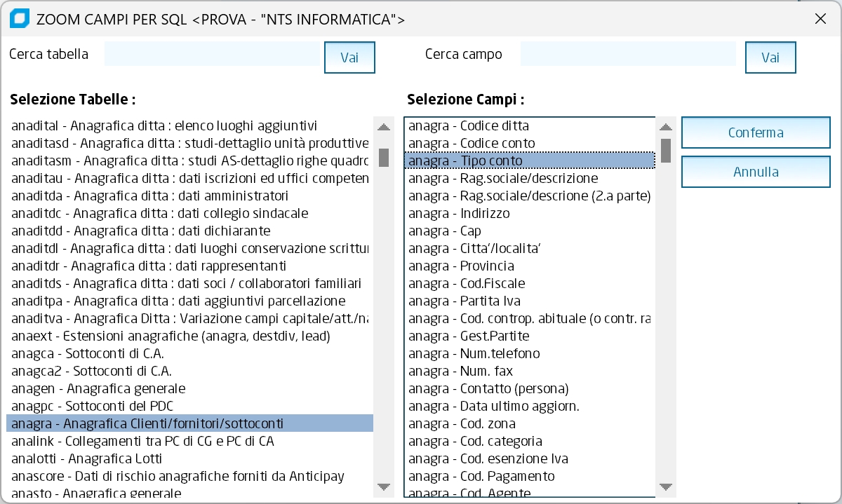Select the analotti - Anagrafica Lotti table
Image resolution: width=842 pixels, height=504 pixels.
point(87,458)
